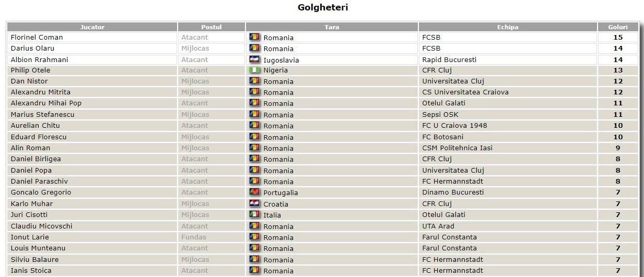Click the Tara column header

coord(332,27)
